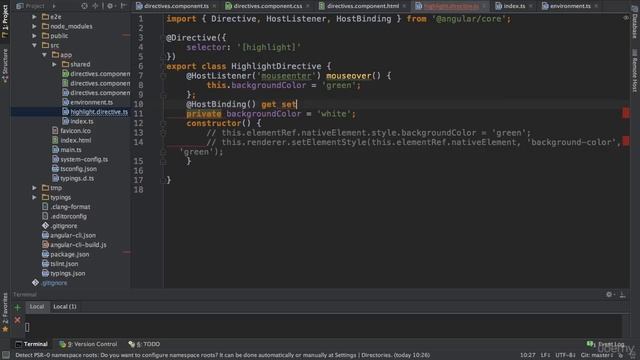The height and width of the screenshot is (360, 640).
Task: Open the Terminal tool window button
Action: (31, 344)
